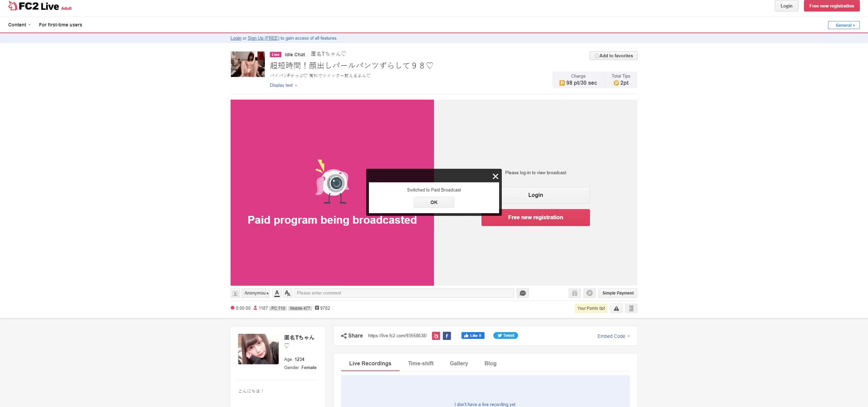Switch to the Live Recordings tab
Image resolution: width=868 pixels, height=407 pixels.
click(x=370, y=363)
